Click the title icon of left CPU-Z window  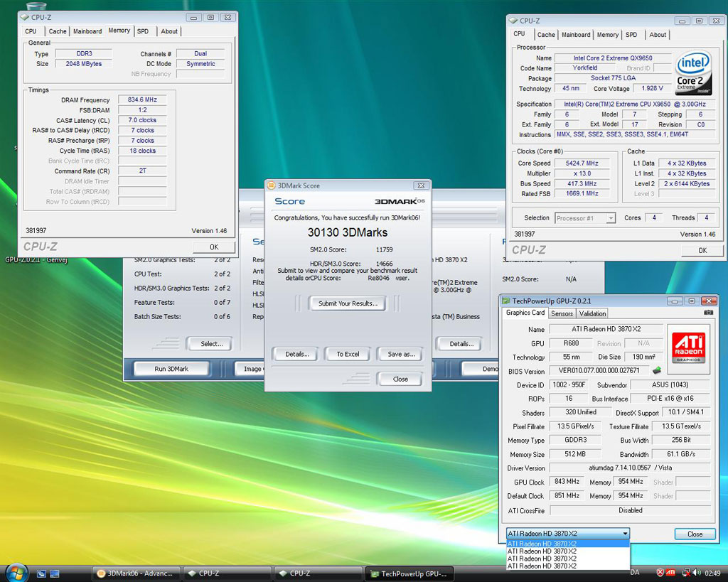pos(25,17)
